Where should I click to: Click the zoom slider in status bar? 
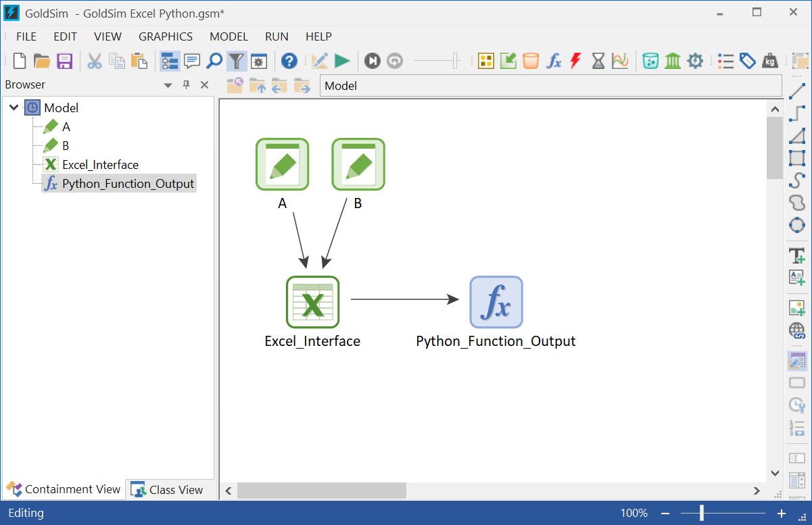coord(702,513)
